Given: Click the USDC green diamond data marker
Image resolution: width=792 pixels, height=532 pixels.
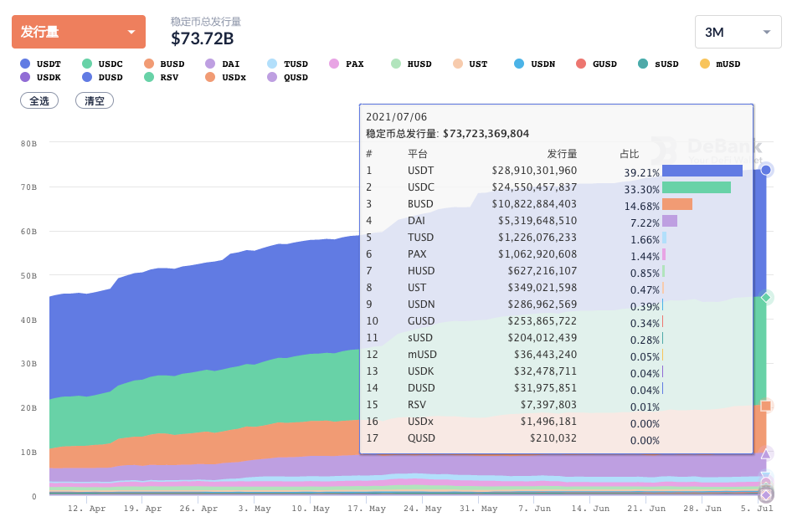Looking at the screenshot, I should pos(765,298).
